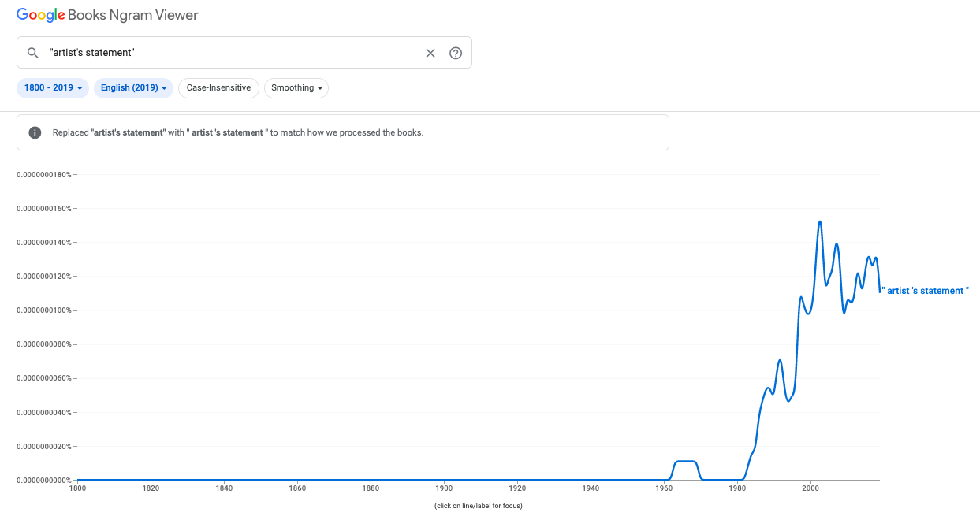Click the y-axis label 0.0000000100%
Image resolution: width=980 pixels, height=520 pixels.
click(x=43, y=310)
